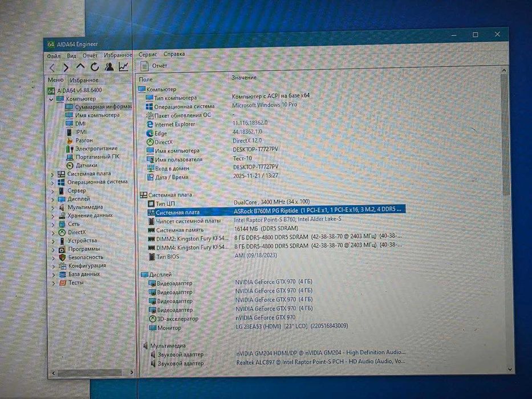Click the Up level arrow in toolbar
The width and height of the screenshot is (532, 399).
(x=80, y=67)
